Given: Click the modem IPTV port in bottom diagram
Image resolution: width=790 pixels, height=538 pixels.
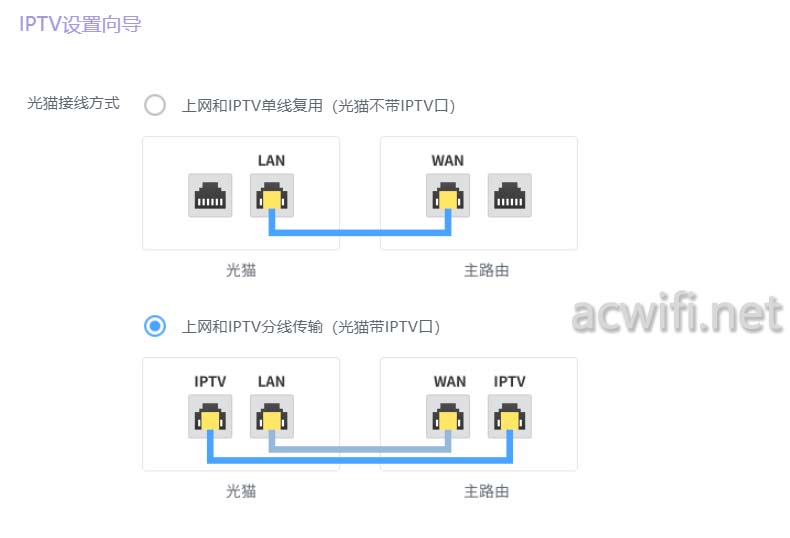Looking at the screenshot, I should [210, 416].
